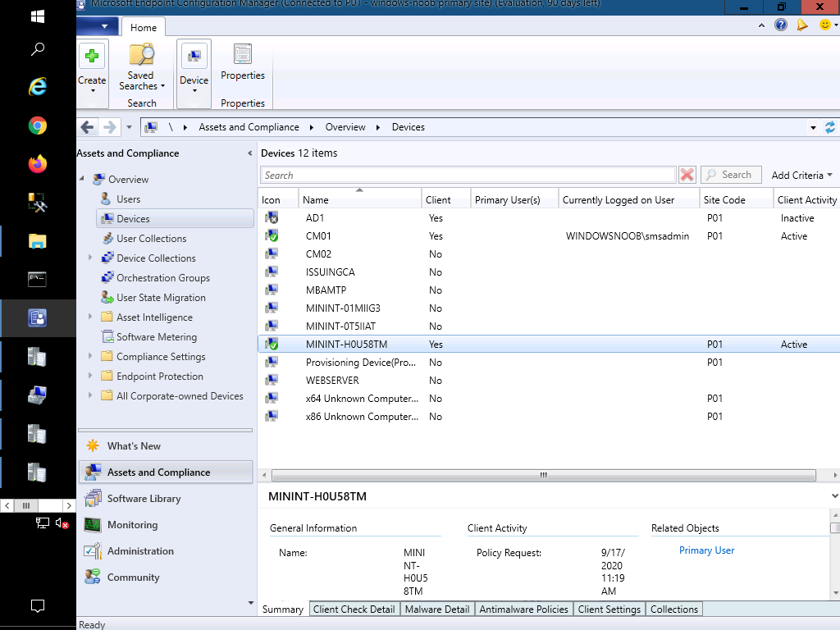This screenshot has width=840, height=630.
Task: Open the address bar history dropdown
Action: (x=813, y=127)
